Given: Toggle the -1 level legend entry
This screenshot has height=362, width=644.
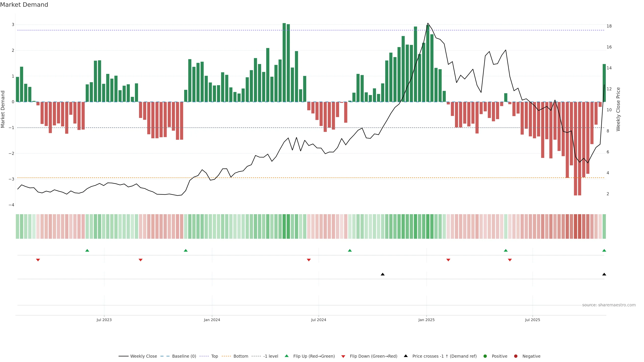Looking at the screenshot, I should pos(271,356).
